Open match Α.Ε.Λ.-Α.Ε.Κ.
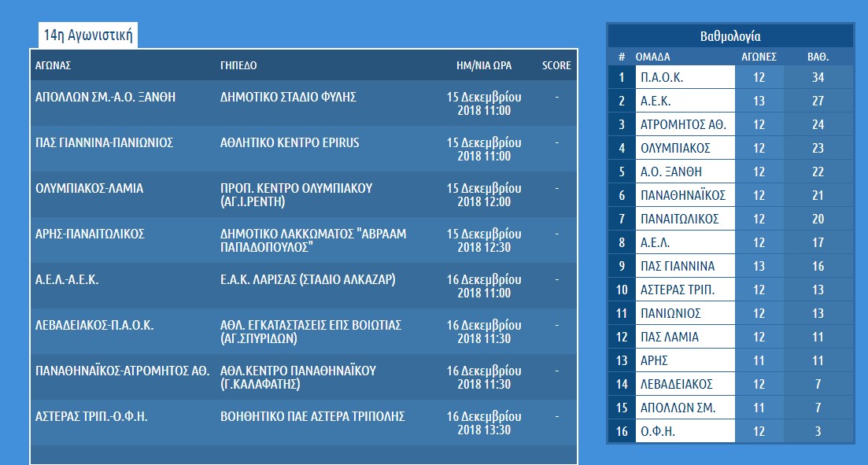Image resolution: width=868 pixels, height=465 pixels. point(67,279)
